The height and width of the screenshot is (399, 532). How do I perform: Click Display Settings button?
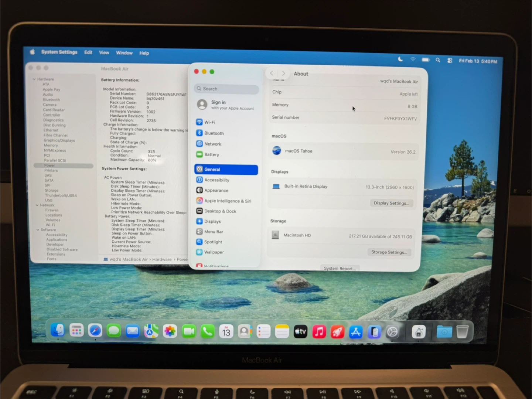pos(391,203)
